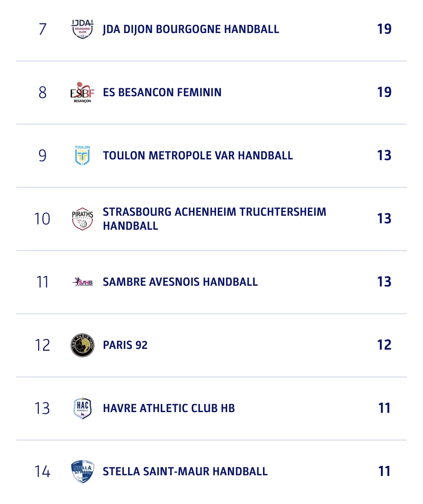The image size is (423, 504).
Task: Click rank number 7 beside JDA Dijon
Action: pos(43,29)
